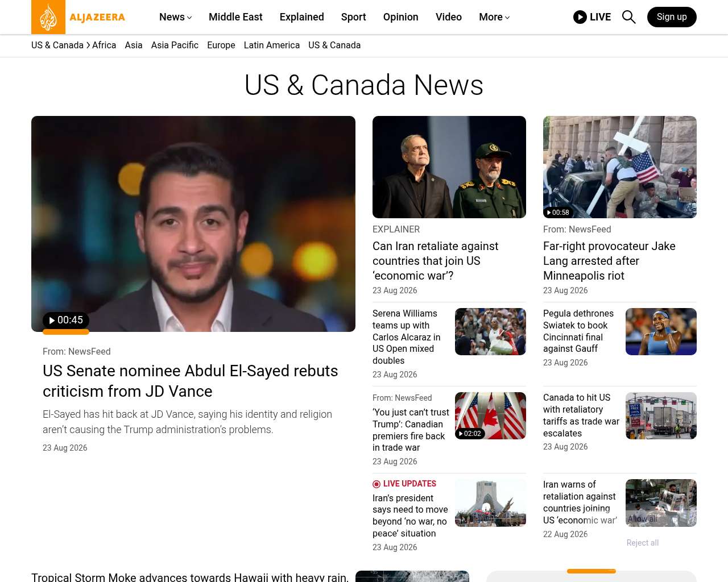Open the Sport section
Screen dimensions: 728x582
pos(354,17)
